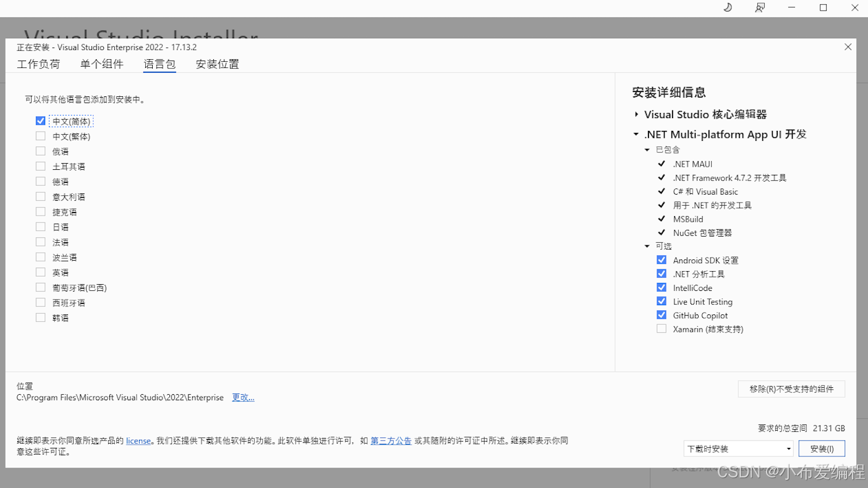Uncheck Live Unit Testing component
The height and width of the screenshot is (488, 868).
tap(662, 301)
